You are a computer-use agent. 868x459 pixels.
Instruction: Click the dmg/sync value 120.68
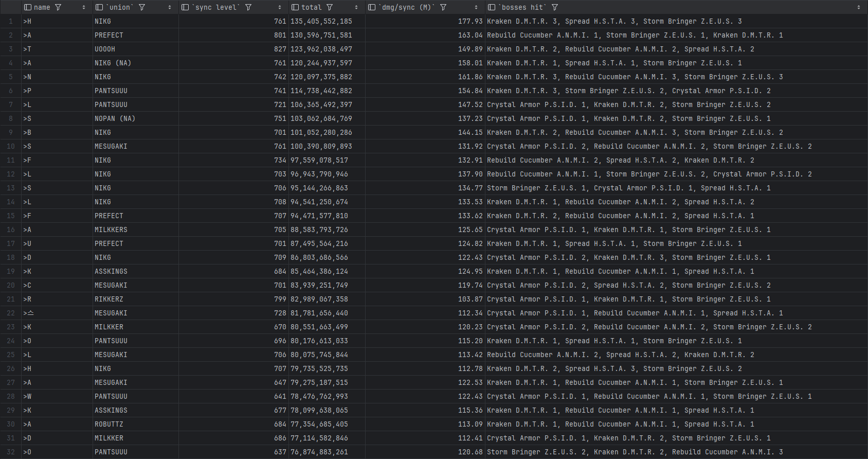pos(471,452)
